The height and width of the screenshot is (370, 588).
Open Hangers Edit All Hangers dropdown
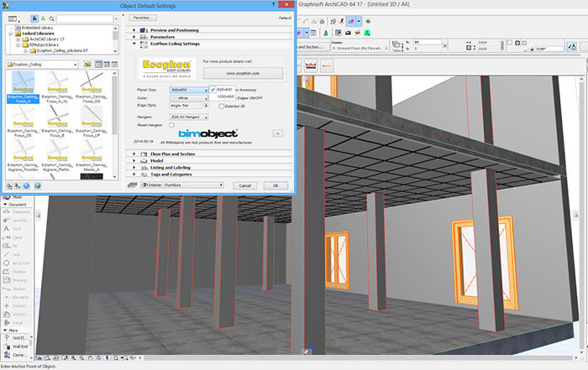(189, 117)
